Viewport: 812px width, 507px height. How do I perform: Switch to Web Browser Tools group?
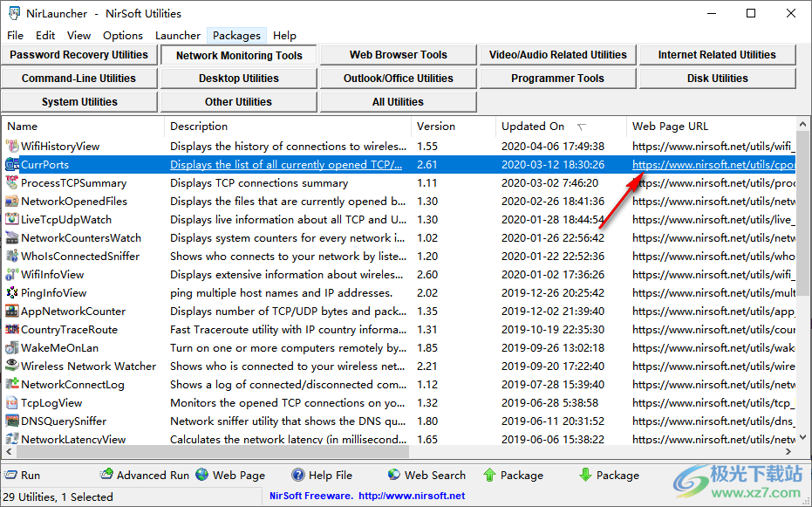[x=399, y=55]
